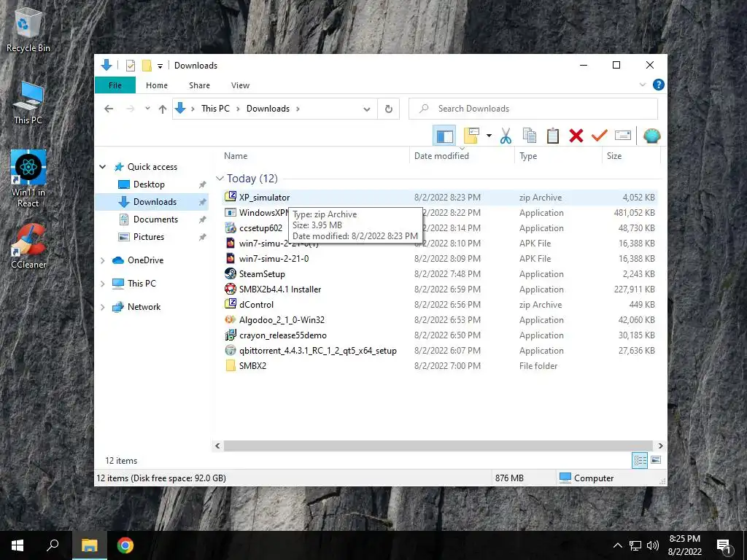Click the Rename icon in toolbar
The image size is (747, 560).
[x=623, y=136]
